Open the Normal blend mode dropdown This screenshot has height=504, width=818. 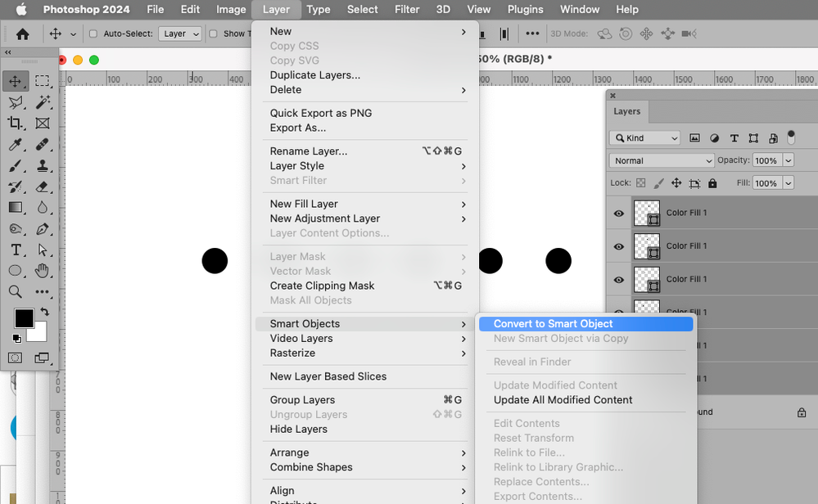coord(661,160)
